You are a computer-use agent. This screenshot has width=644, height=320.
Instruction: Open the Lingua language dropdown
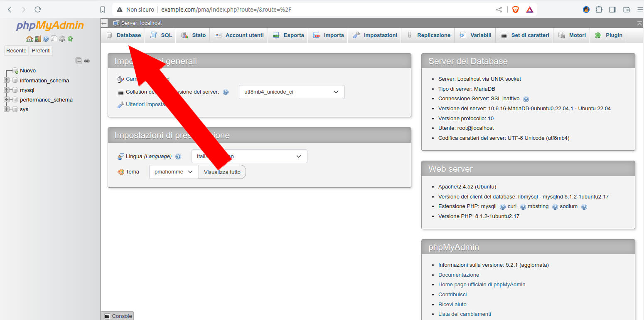(x=249, y=156)
